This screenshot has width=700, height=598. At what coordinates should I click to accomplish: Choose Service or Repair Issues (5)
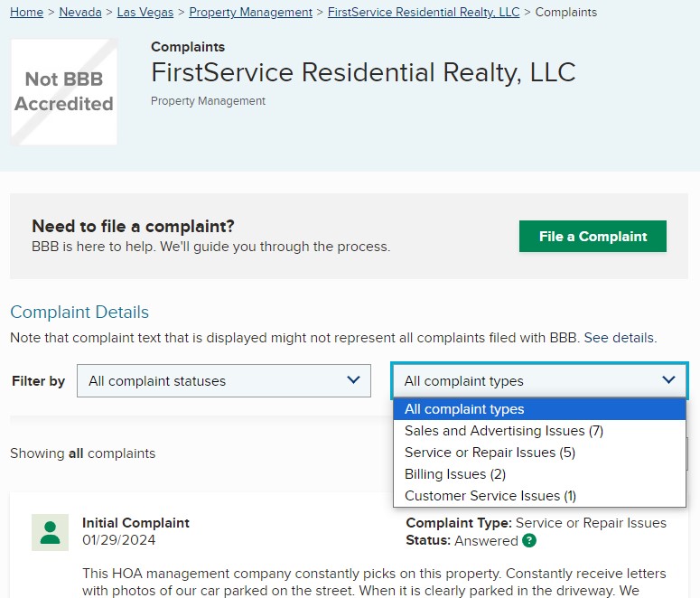pos(539,453)
